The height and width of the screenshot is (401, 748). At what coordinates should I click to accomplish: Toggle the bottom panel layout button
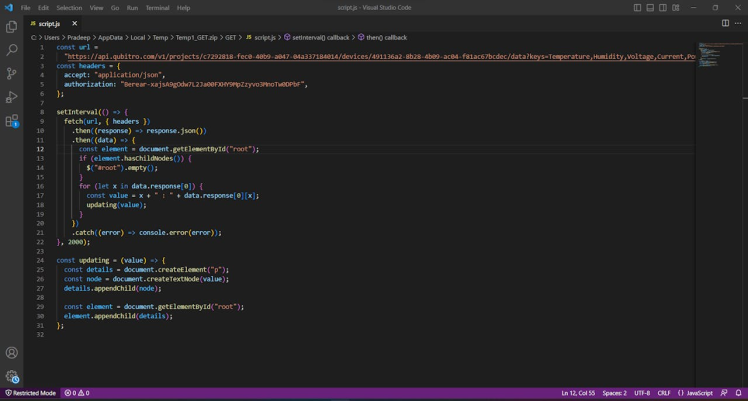(x=650, y=7)
